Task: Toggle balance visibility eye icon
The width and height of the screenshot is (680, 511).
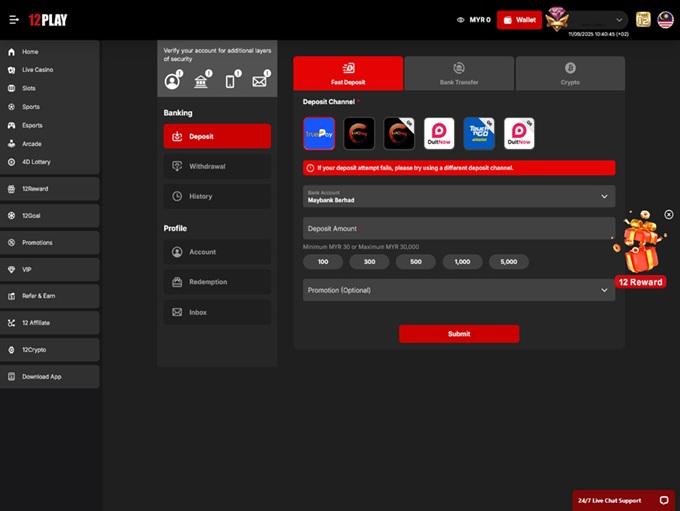Action: [461, 20]
